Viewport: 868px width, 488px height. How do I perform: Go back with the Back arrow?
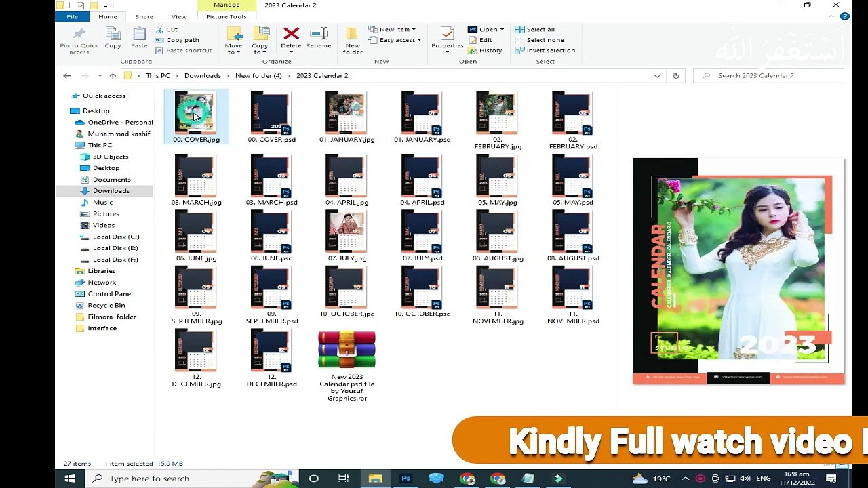pyautogui.click(x=66, y=76)
